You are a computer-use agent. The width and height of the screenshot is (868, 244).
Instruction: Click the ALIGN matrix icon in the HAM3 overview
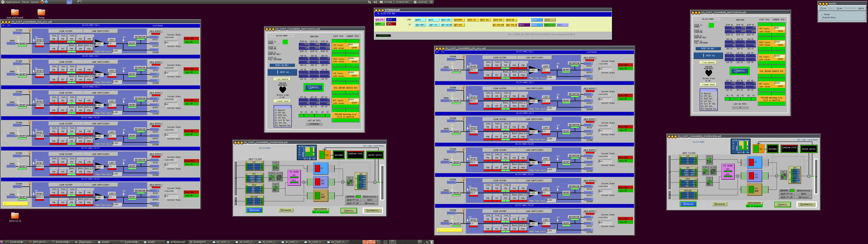click(x=713, y=170)
